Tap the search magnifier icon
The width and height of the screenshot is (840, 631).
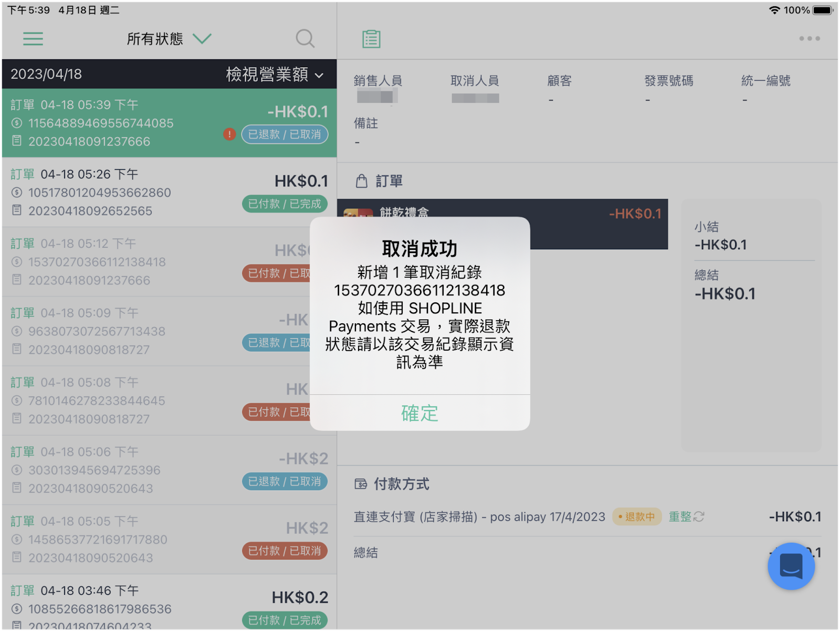pos(305,39)
